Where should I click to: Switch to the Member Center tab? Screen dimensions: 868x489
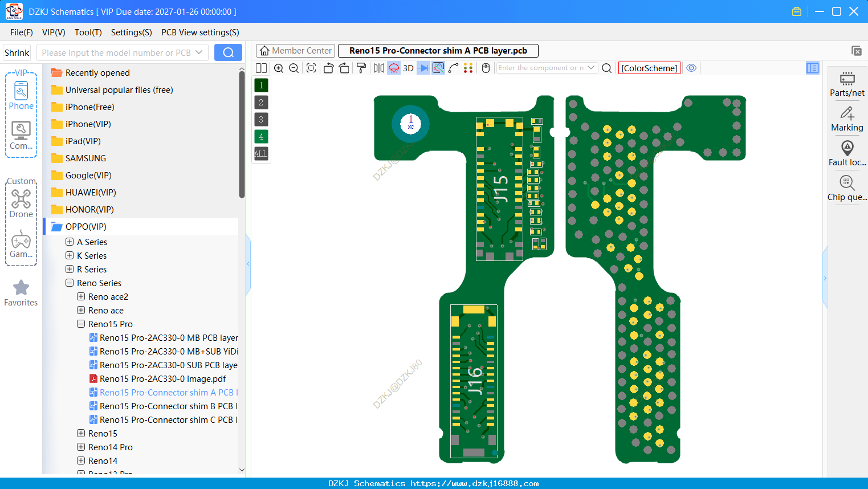point(296,51)
